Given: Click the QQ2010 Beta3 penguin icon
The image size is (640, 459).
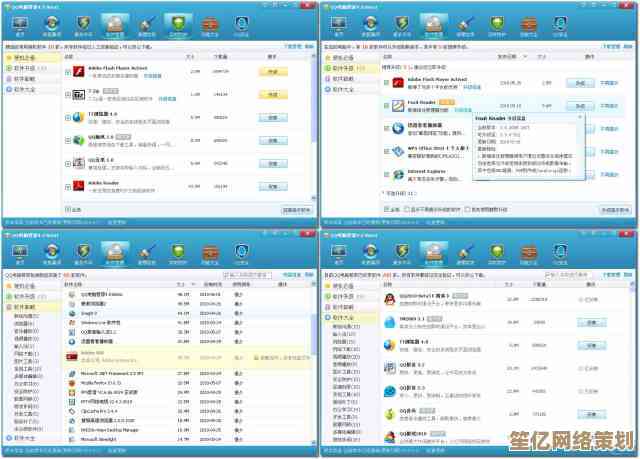Looking at the screenshot, I should [387, 299].
